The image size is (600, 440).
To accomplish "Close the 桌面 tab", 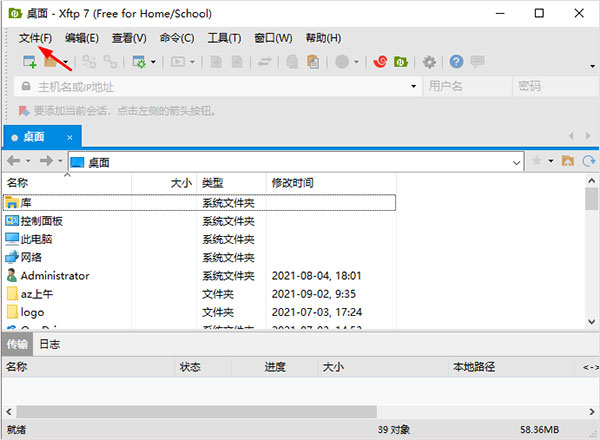I will (x=70, y=137).
